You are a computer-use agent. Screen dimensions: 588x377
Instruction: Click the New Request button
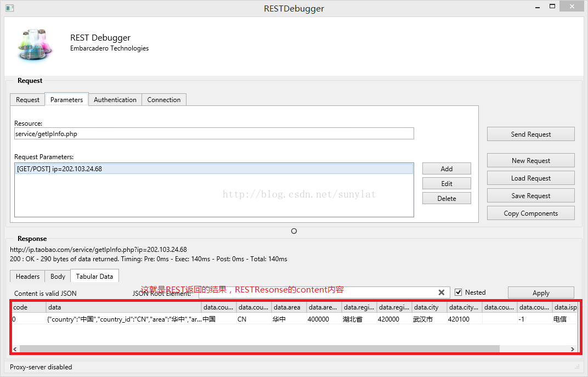(x=530, y=161)
